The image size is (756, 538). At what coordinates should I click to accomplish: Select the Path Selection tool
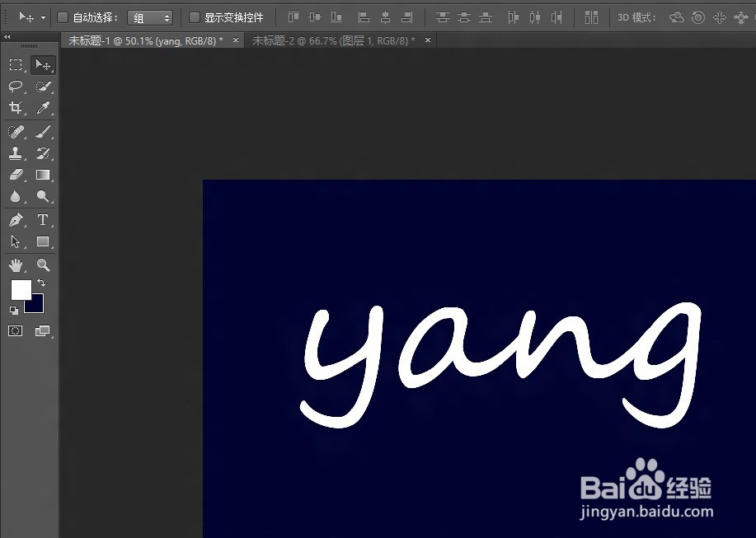[16, 241]
